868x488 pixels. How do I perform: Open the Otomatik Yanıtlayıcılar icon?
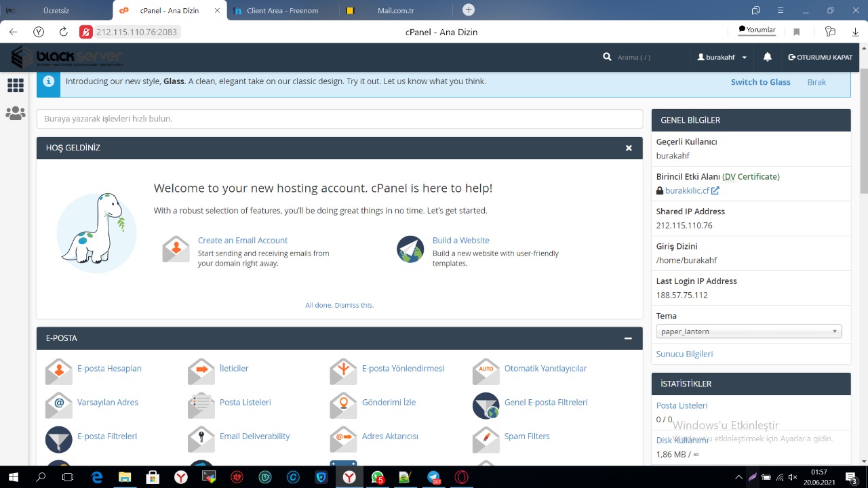tap(486, 371)
